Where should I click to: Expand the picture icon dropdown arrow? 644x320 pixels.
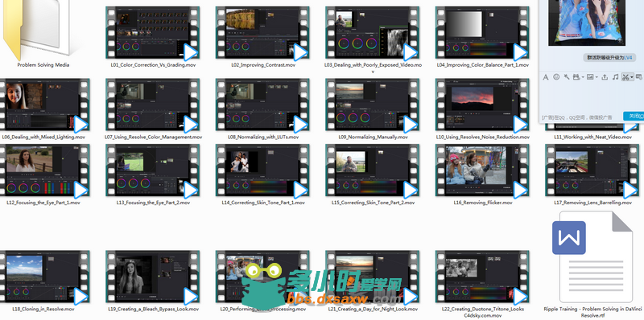597,77
